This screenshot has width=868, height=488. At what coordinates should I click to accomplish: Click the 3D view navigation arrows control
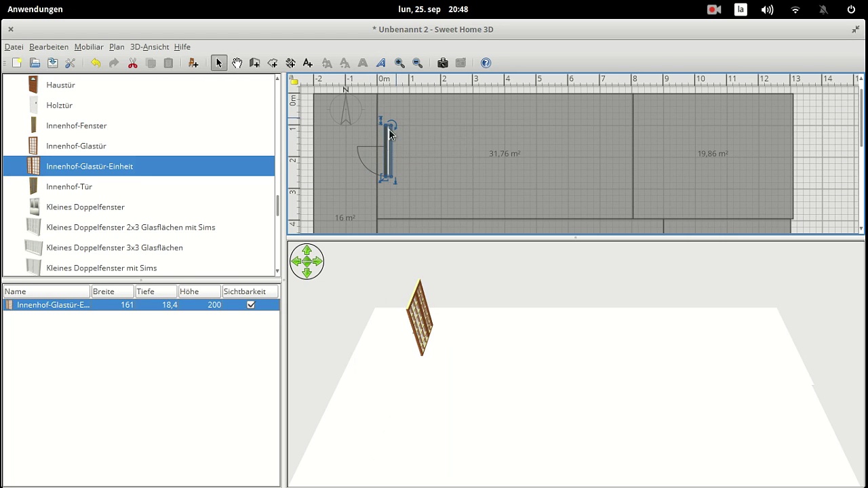pyautogui.click(x=307, y=262)
